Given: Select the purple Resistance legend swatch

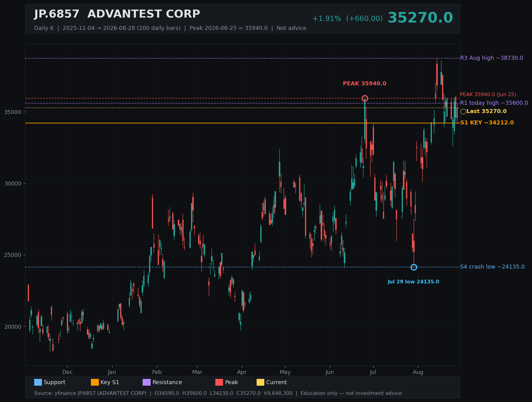Looking at the screenshot, I should click(147, 382).
